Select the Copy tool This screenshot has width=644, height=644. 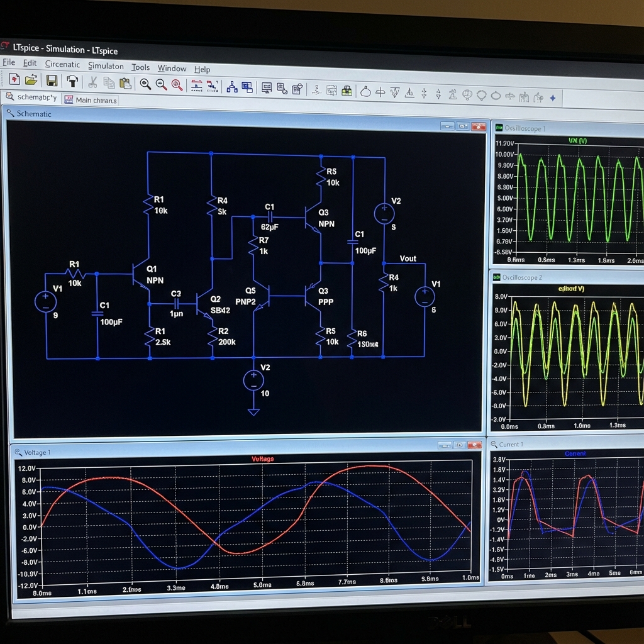click(x=108, y=82)
